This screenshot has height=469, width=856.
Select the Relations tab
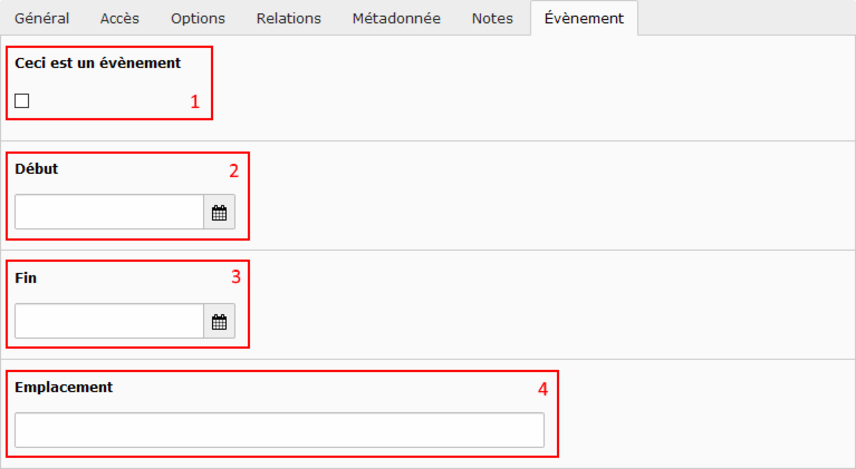(289, 18)
